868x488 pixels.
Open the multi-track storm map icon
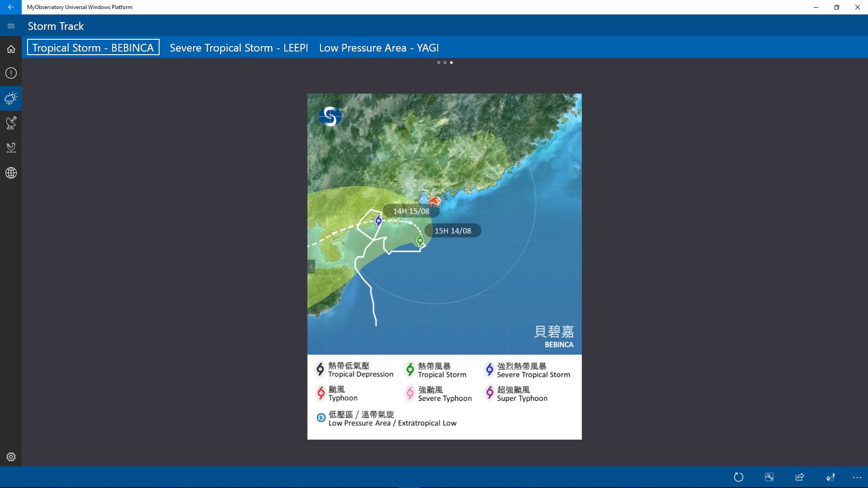(x=769, y=477)
